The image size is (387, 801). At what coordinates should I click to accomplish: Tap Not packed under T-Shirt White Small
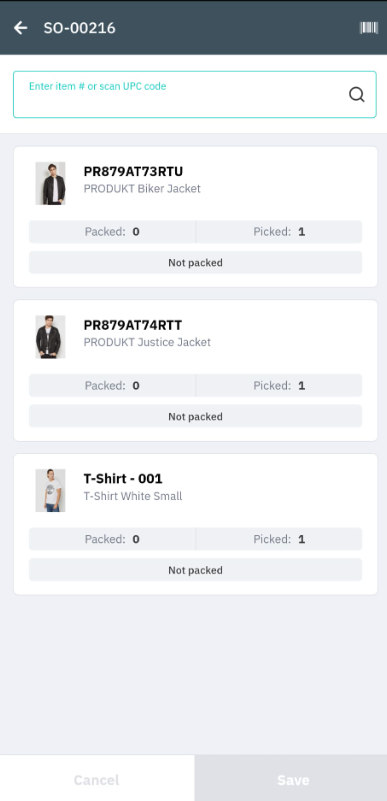coord(196,570)
